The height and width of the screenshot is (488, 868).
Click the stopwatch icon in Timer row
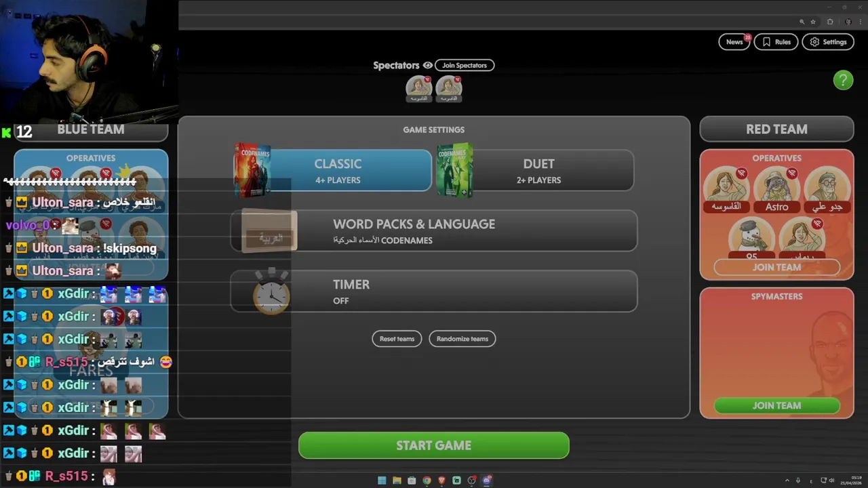pos(271,291)
